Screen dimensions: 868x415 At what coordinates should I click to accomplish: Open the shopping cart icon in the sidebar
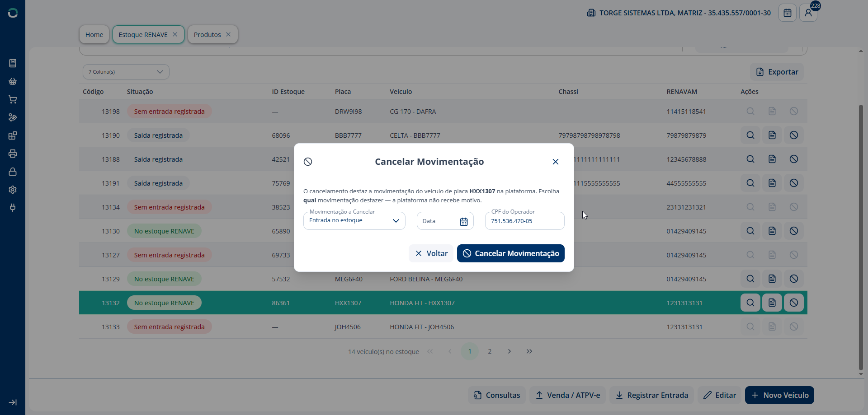(13, 99)
